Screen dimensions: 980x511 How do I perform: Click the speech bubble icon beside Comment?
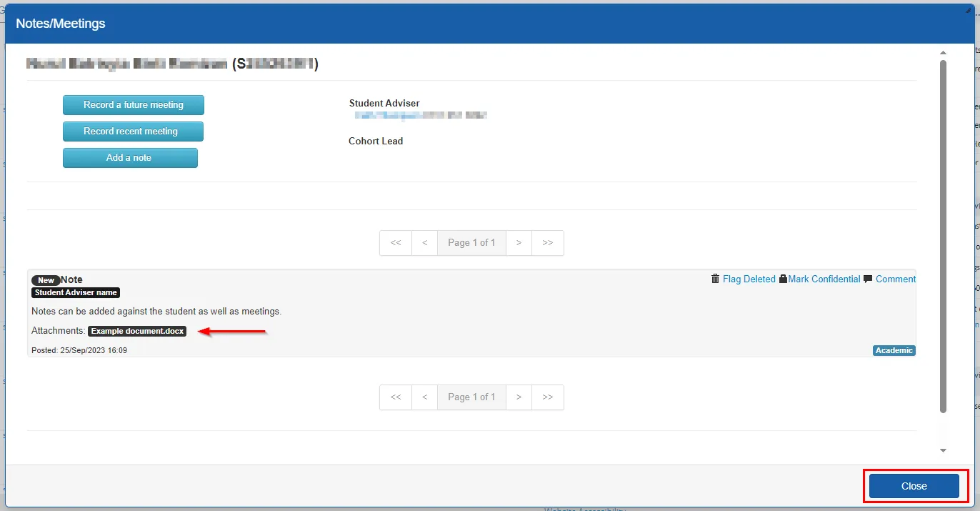tap(867, 279)
